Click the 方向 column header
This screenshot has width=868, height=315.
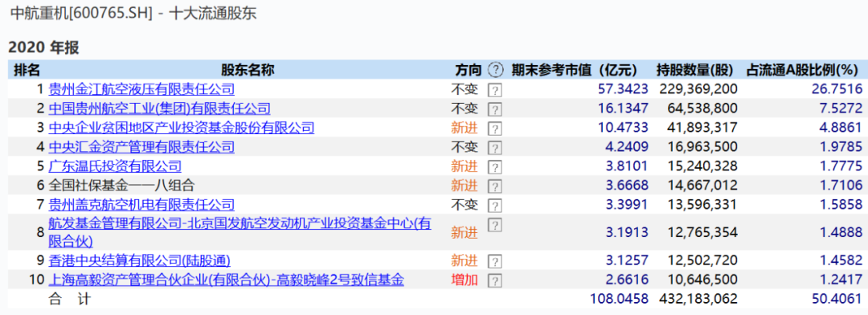tap(469, 70)
